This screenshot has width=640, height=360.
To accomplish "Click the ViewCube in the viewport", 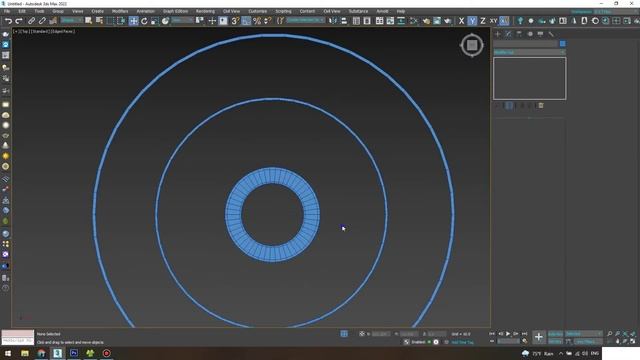I will [472, 45].
